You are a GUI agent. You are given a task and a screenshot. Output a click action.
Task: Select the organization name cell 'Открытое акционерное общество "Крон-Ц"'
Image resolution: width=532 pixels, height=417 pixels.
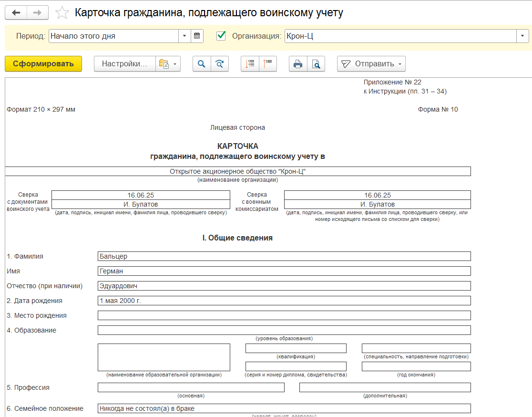tap(238, 171)
